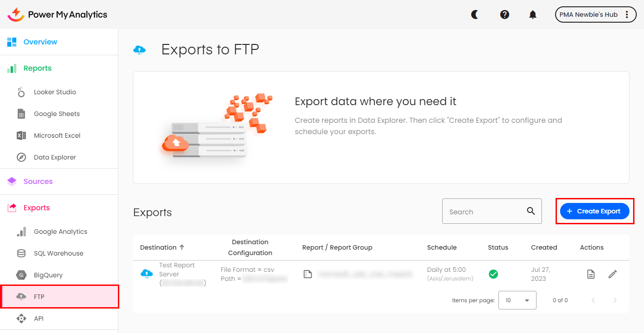Open the help question mark icon

click(x=504, y=14)
